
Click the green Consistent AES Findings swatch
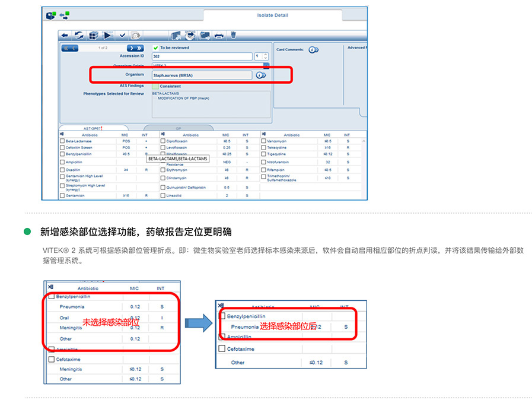click(155, 86)
